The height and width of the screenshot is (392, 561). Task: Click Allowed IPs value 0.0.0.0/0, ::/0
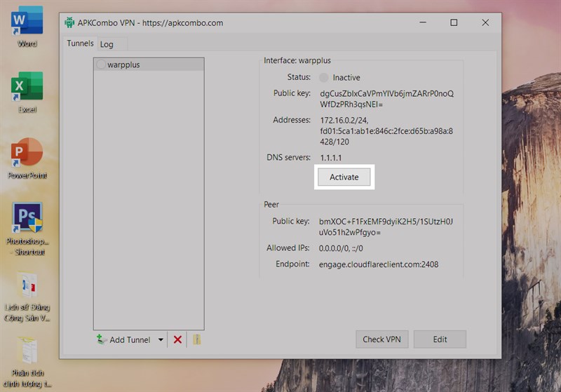click(341, 248)
